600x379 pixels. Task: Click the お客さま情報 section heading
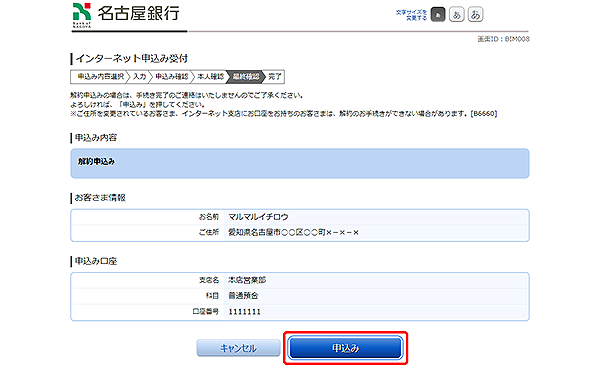point(100,198)
